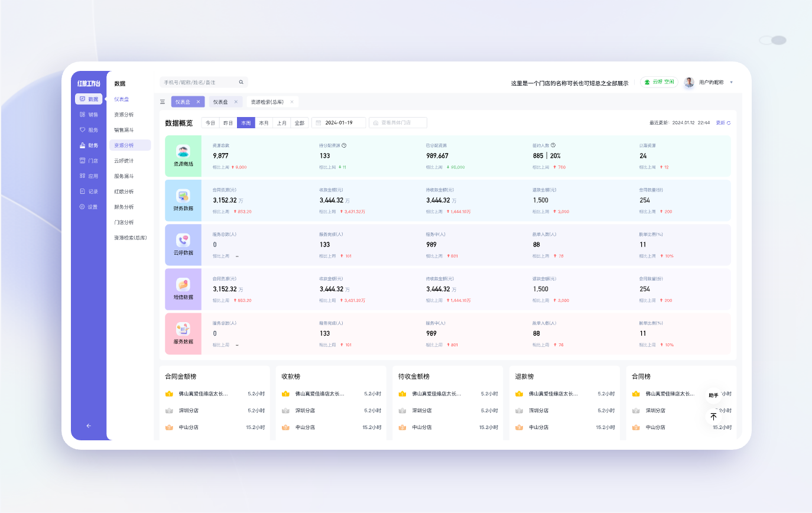Click the gold crown in 合同金额榜
Image resolution: width=812 pixels, height=513 pixels.
click(x=169, y=394)
